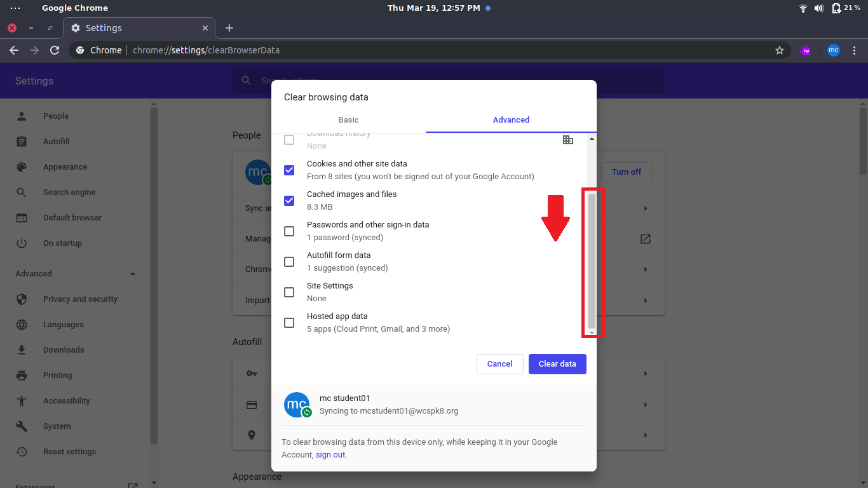Click the Cancel button
This screenshot has width=868, height=488.
point(499,364)
